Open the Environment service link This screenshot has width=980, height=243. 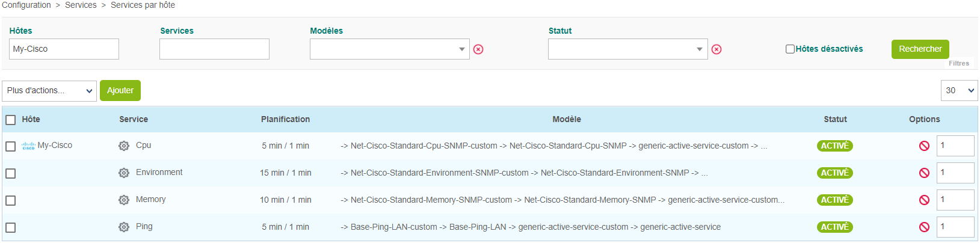tap(159, 173)
